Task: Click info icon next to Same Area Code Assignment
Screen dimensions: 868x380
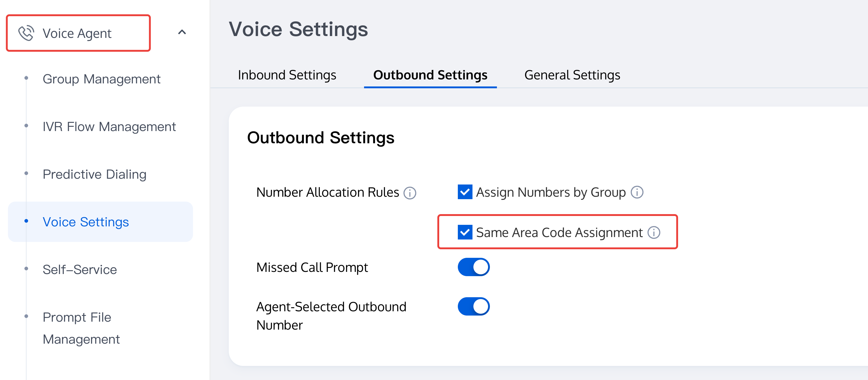Action: [654, 232]
